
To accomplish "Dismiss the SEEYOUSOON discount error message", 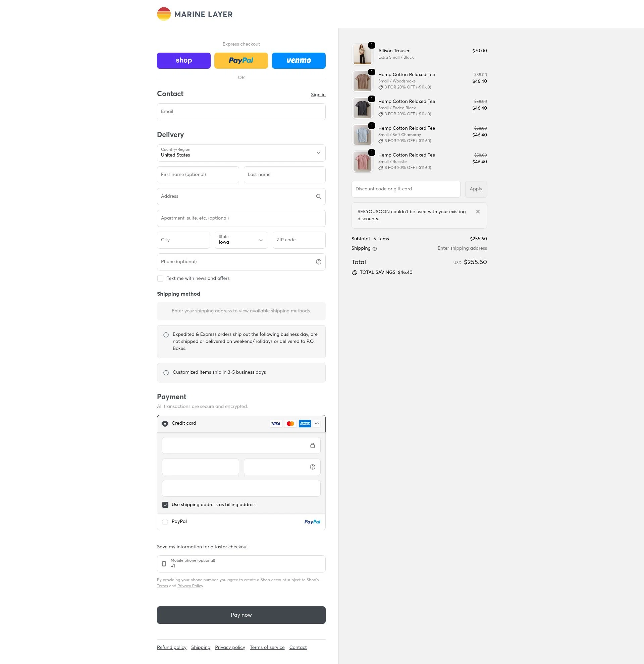I will tap(478, 212).
